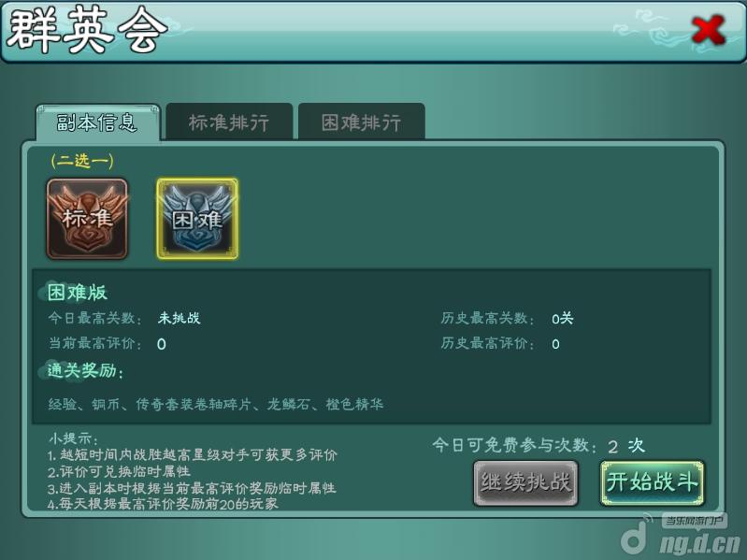
Task: Close the 群英会 window with red X
Action: (709, 30)
